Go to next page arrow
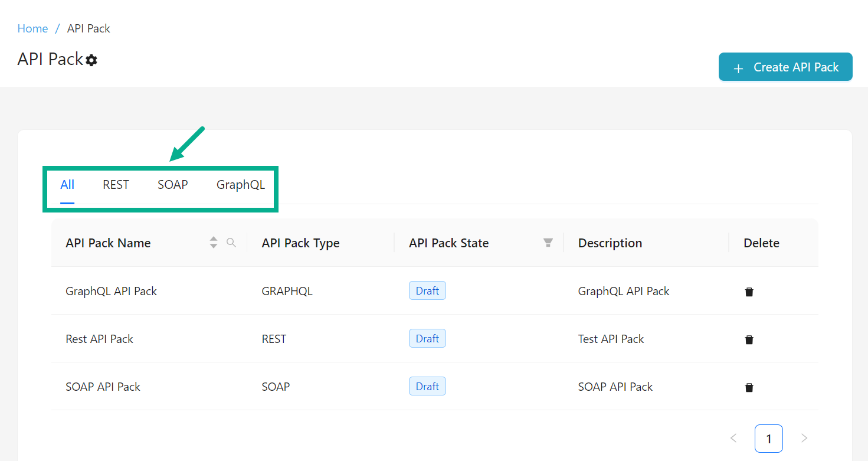Image resolution: width=868 pixels, height=461 pixels. pyautogui.click(x=804, y=438)
